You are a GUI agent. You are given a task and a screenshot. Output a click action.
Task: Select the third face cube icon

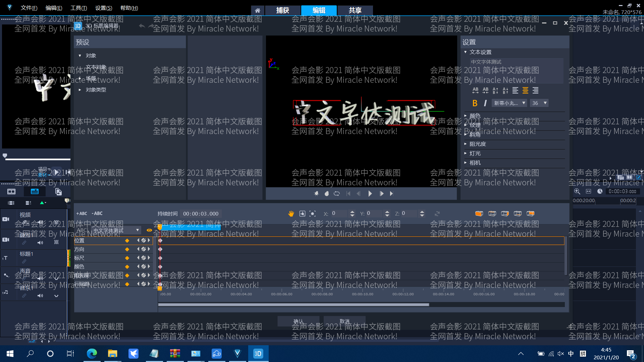point(505,214)
